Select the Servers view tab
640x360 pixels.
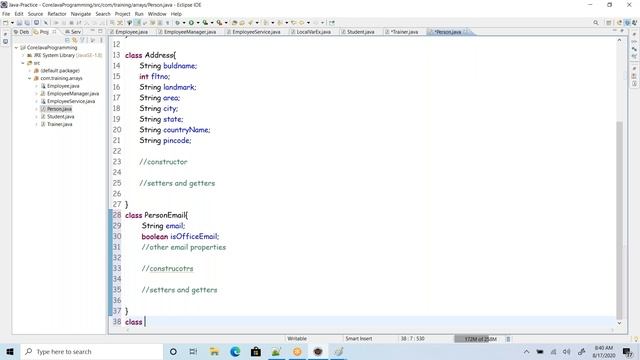coord(73,32)
